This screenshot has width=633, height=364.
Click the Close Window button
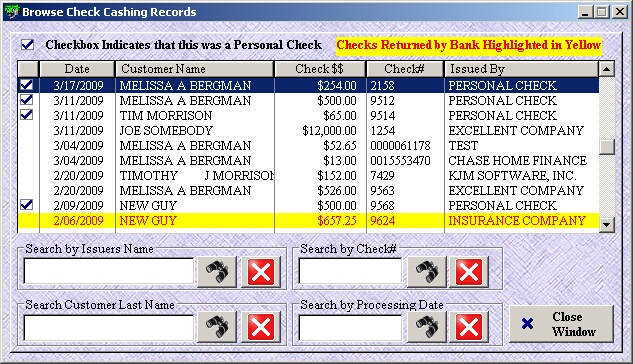click(561, 324)
